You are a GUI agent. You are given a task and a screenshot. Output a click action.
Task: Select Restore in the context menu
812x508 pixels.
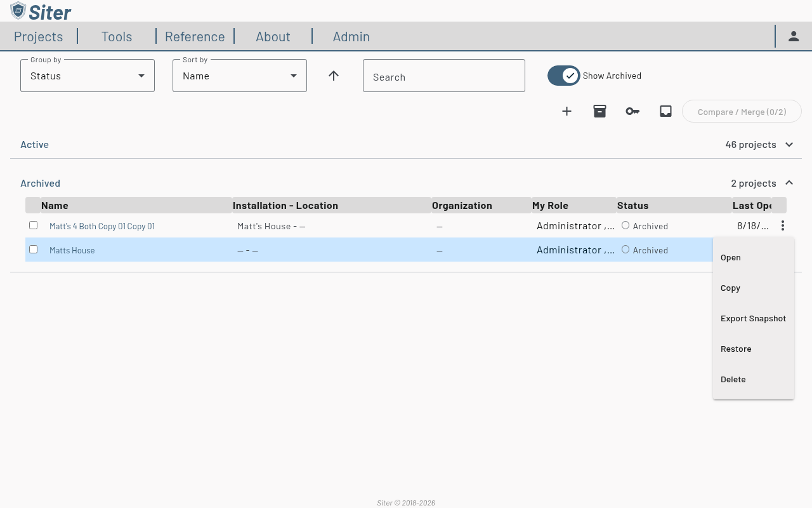[x=754, y=349]
